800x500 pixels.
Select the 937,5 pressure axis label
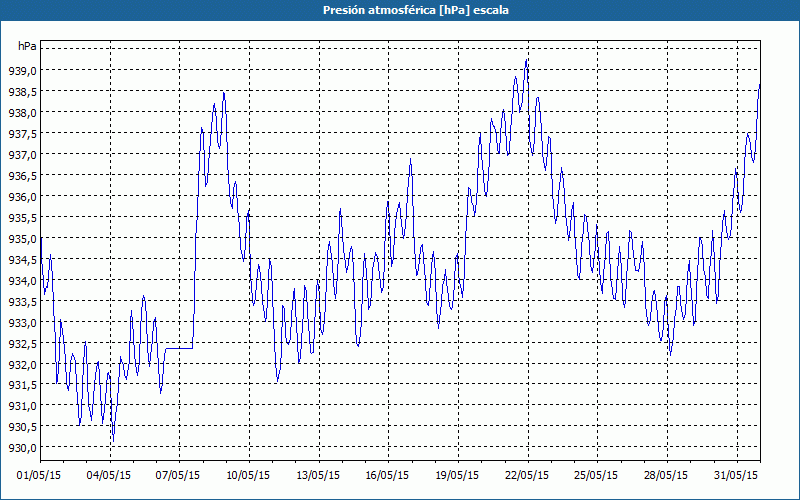click(22, 134)
